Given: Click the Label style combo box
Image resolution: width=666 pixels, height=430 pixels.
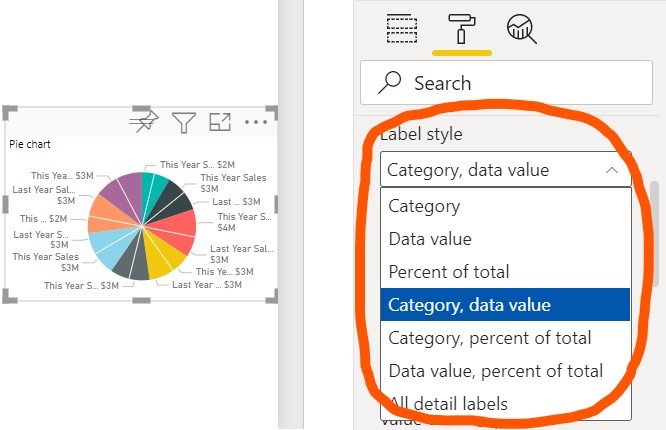Looking at the screenshot, I should (x=505, y=170).
